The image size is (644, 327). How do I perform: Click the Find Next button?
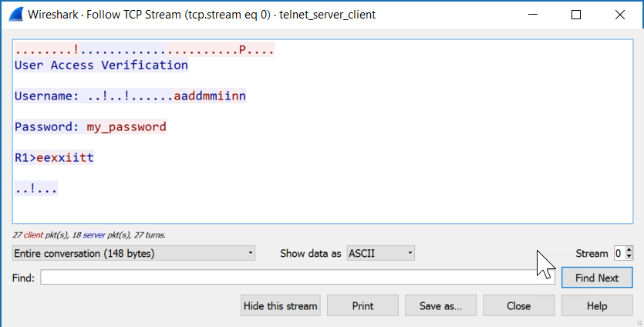pyautogui.click(x=597, y=278)
